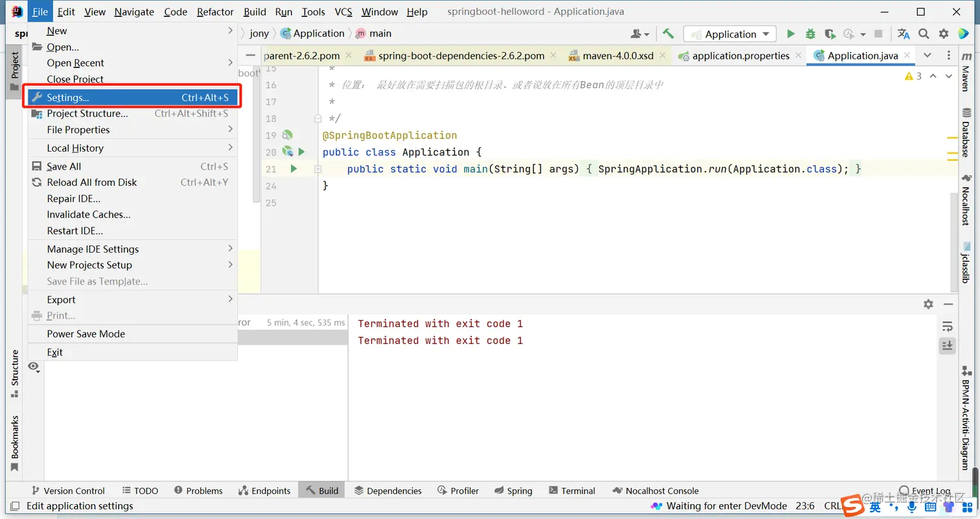Run the Application with green play icon

point(791,34)
